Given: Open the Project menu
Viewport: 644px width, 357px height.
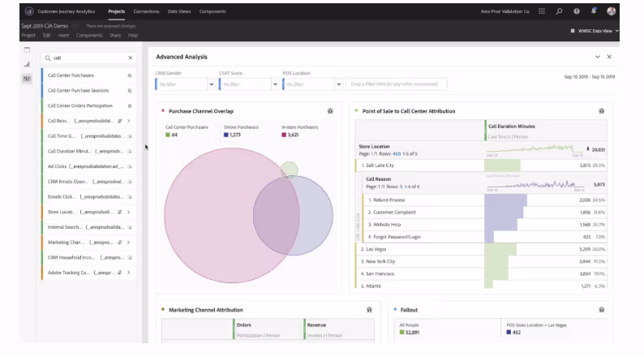Looking at the screenshot, I should coord(28,36).
